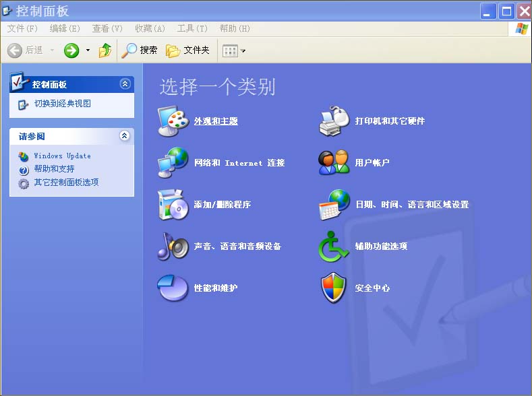532x396 pixels.
Task: Click the 添加/删除程序 link
Action: point(223,205)
